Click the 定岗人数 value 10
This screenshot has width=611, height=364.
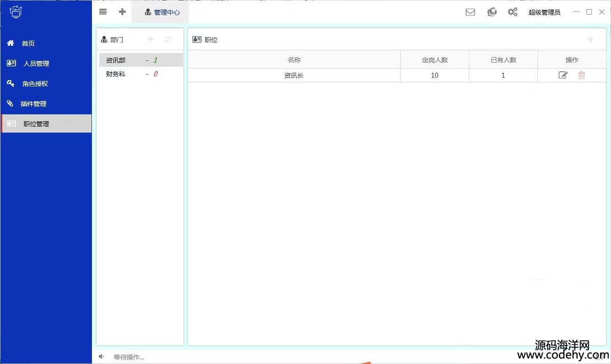435,75
